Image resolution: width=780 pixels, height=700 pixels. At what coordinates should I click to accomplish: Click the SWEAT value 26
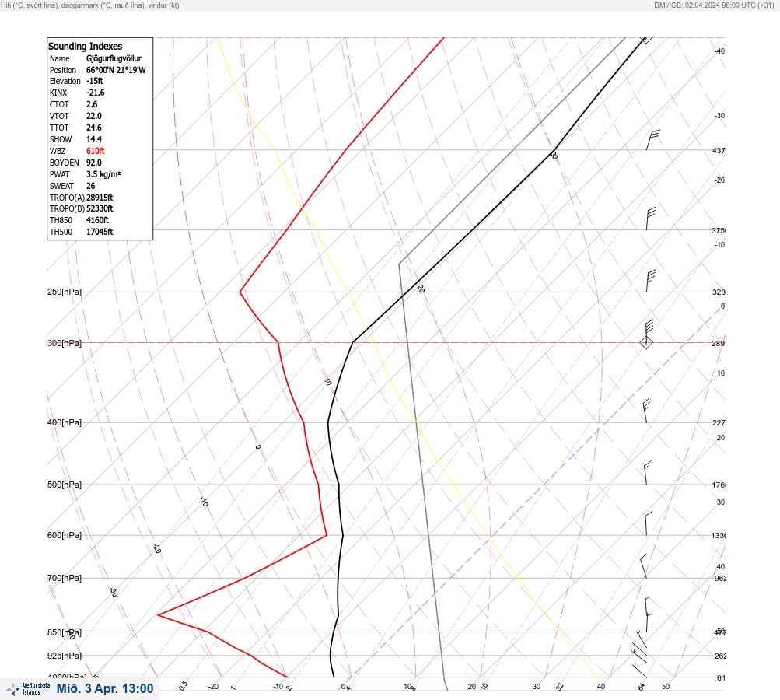pos(90,186)
